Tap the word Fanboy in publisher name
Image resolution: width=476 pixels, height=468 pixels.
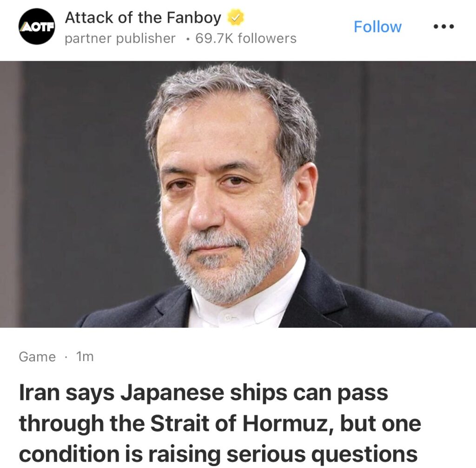coord(194,18)
